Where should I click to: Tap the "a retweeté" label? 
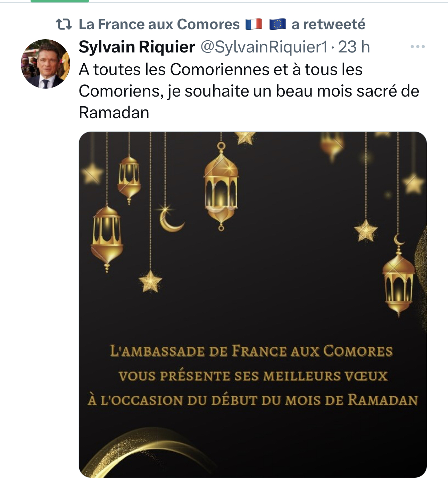coord(329,24)
